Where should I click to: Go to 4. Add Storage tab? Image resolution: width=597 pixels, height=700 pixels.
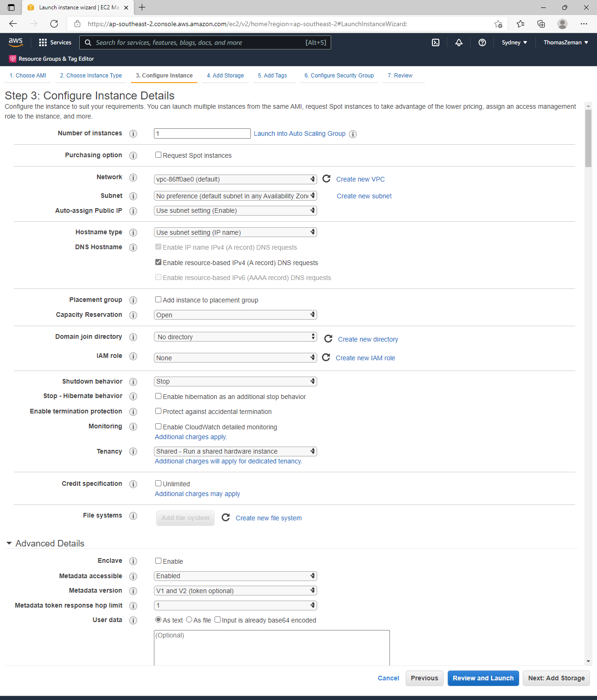(x=225, y=76)
